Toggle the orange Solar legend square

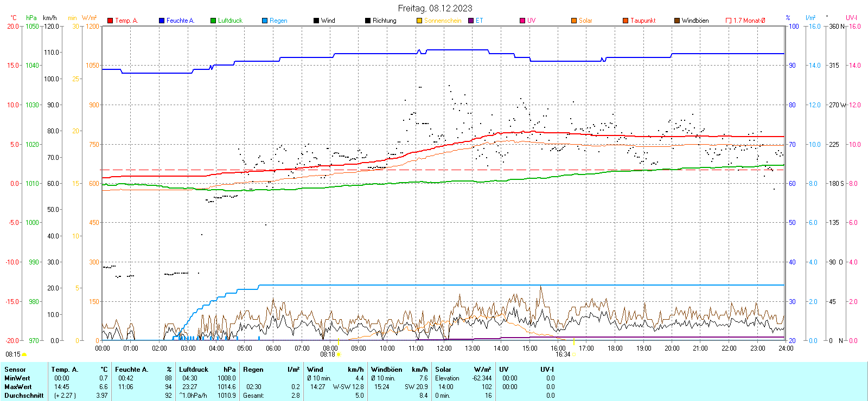click(x=574, y=21)
